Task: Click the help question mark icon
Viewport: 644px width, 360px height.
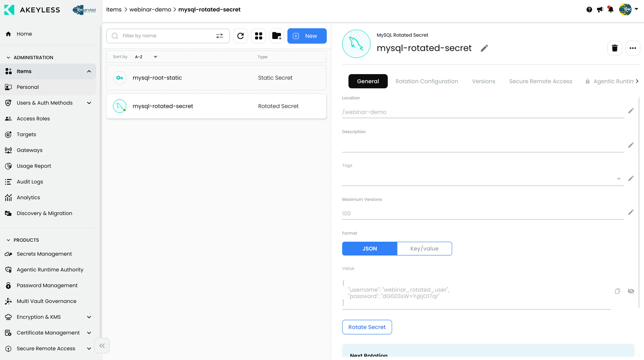Action: coord(589,10)
